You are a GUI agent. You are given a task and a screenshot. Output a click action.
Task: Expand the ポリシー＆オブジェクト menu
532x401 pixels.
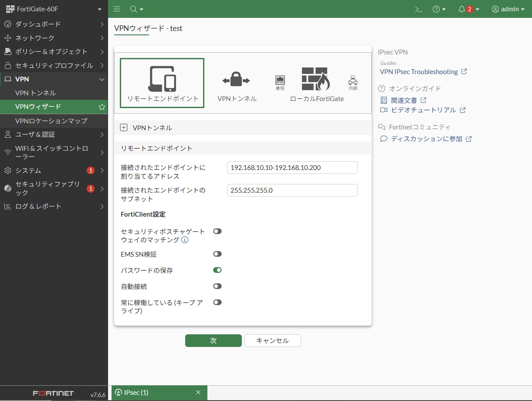tap(51, 51)
